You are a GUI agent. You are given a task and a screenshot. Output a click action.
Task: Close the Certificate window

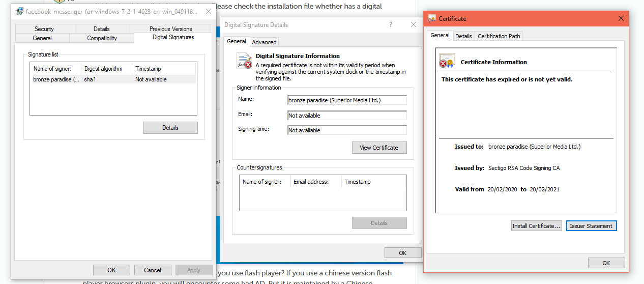[621, 18]
